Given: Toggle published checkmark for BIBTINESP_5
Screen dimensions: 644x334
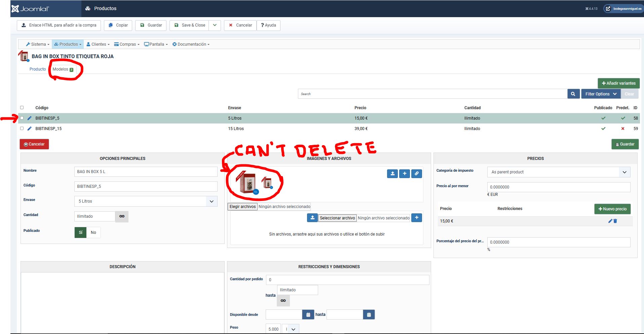Looking at the screenshot, I should [x=603, y=118].
